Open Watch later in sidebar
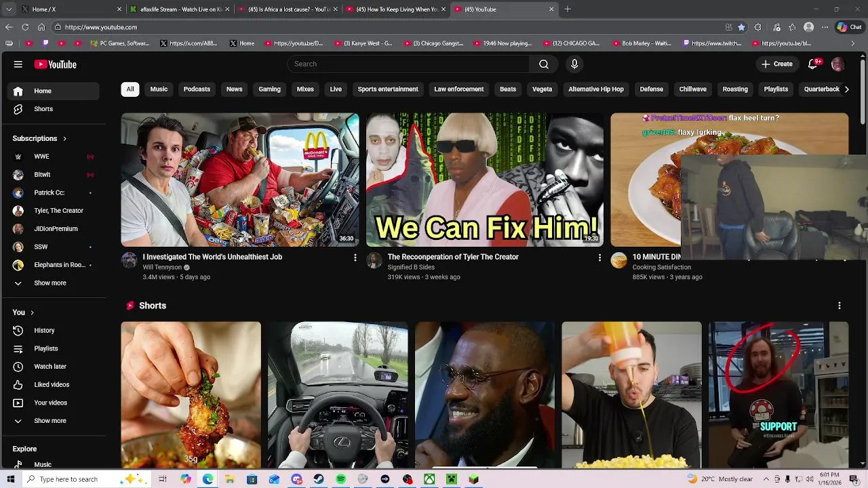868x488 pixels. pos(50,366)
